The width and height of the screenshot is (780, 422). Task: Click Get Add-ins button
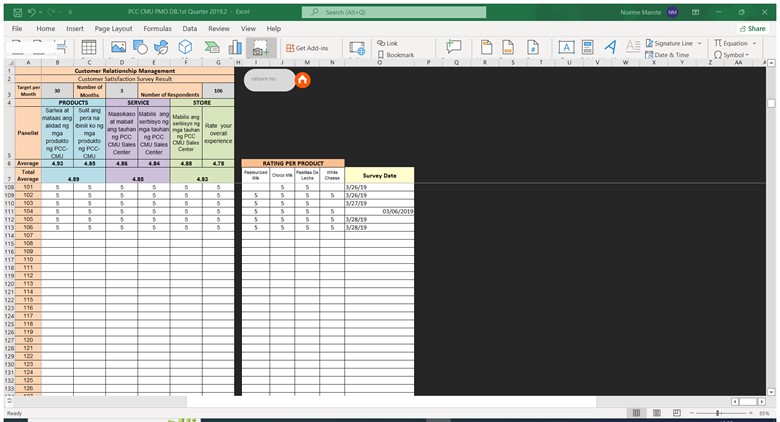tap(307, 48)
